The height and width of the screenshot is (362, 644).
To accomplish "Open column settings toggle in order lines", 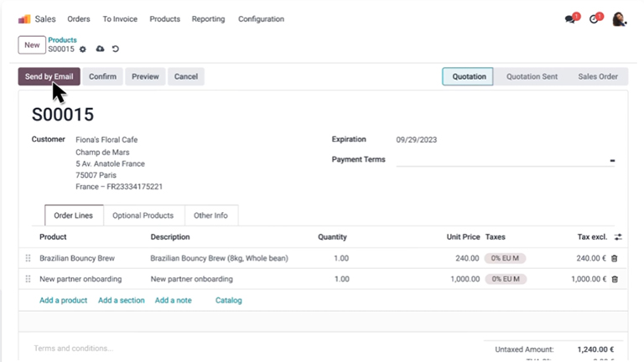I will pos(618,237).
